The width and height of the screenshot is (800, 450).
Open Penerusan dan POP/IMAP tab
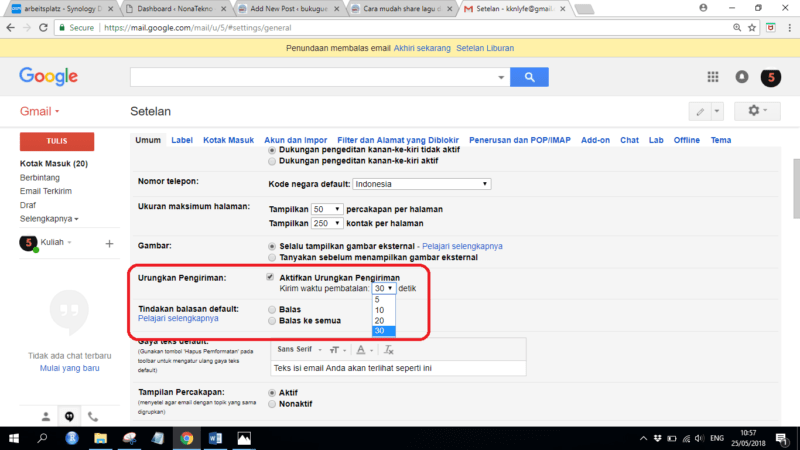(x=520, y=140)
